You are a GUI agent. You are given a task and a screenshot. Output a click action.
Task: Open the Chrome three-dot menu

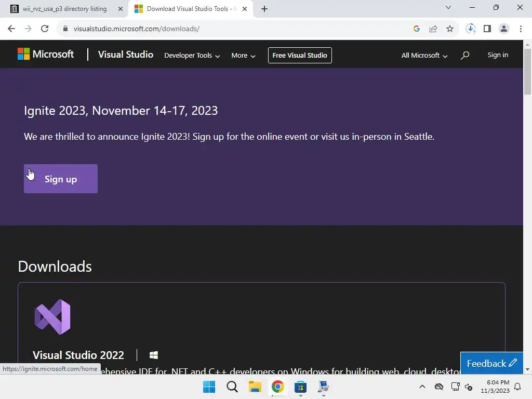[x=521, y=29]
